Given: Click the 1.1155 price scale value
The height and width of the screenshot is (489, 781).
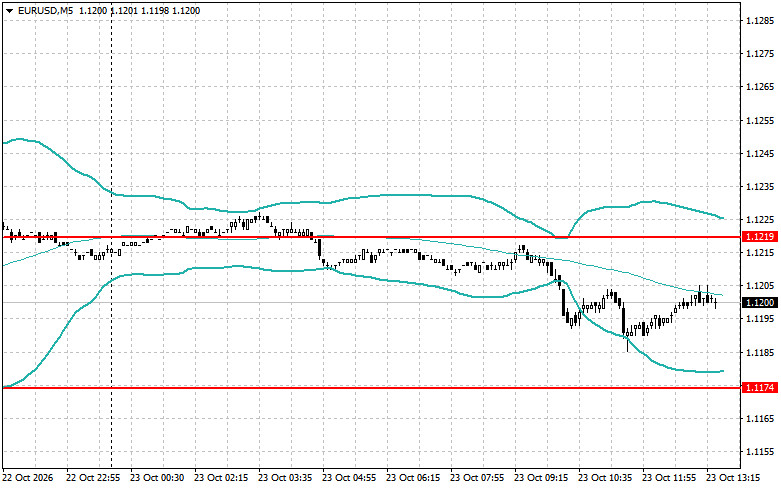Looking at the screenshot, I should click(760, 452).
